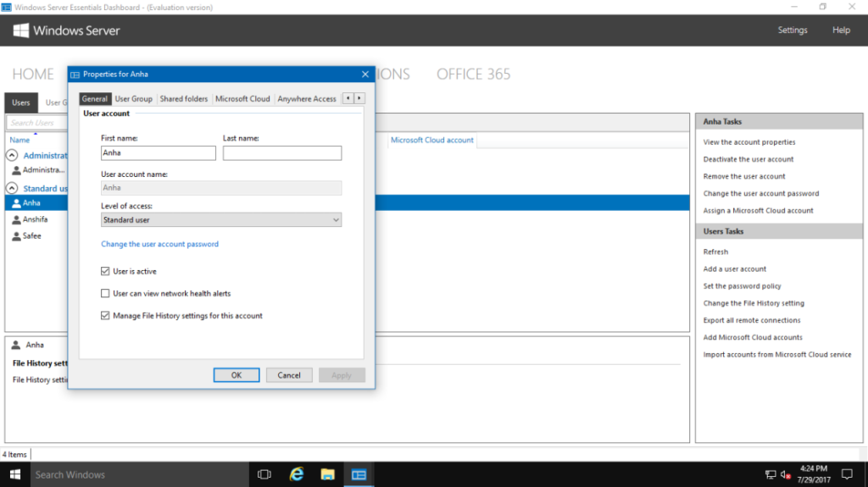Viewport: 868px width, 487px height.
Task: Open the Windows Start menu
Action: click(15, 474)
